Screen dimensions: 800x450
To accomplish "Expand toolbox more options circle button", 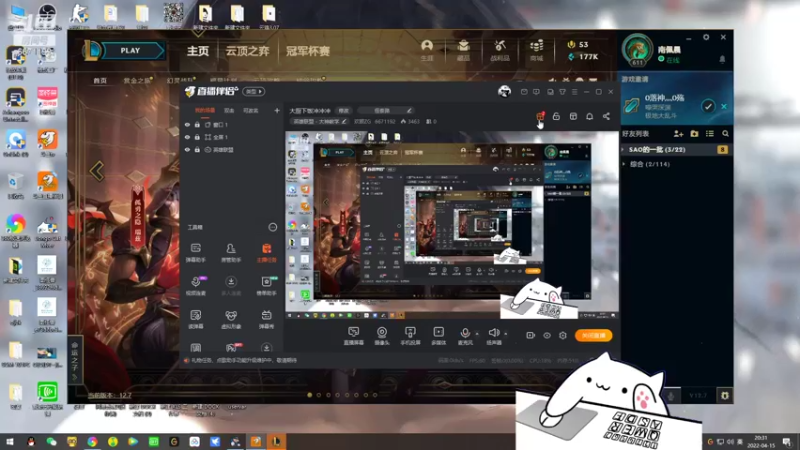I will 273,228.
